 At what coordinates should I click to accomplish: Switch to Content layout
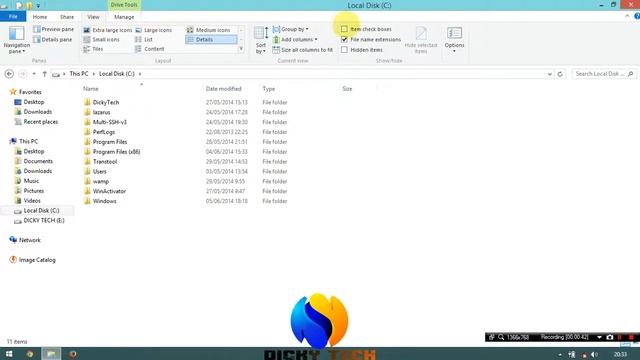[149, 49]
